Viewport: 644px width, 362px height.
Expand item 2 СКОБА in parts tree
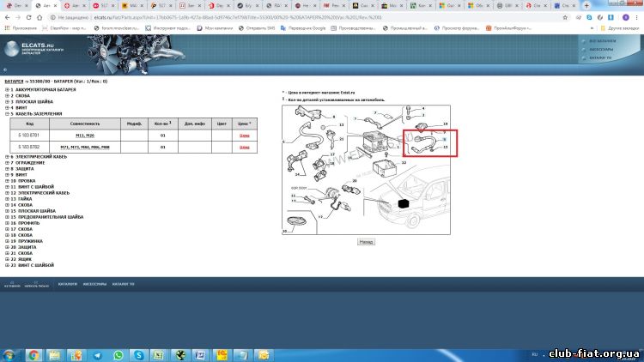(7, 95)
